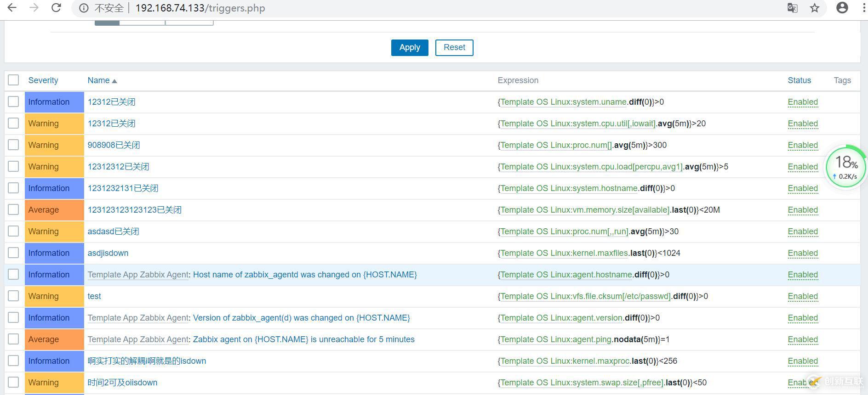The image size is (868, 395).
Task: Open the 12312312已关闭 trigger
Action: (x=118, y=167)
